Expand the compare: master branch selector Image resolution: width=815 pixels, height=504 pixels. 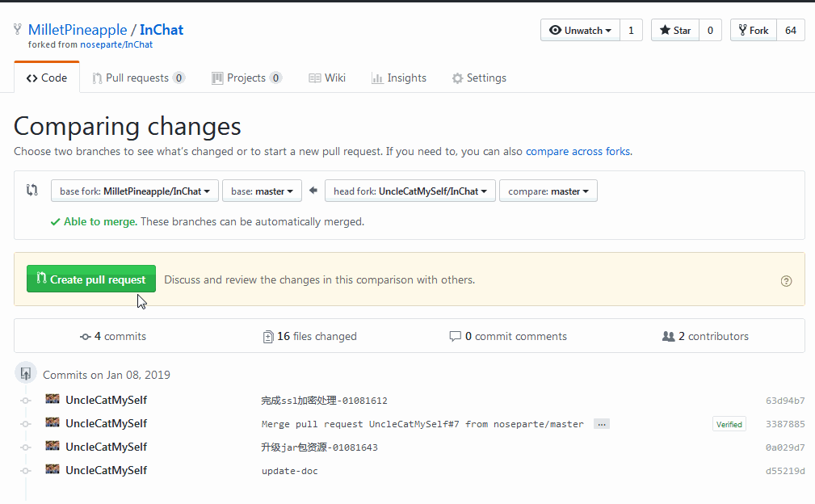tap(548, 191)
